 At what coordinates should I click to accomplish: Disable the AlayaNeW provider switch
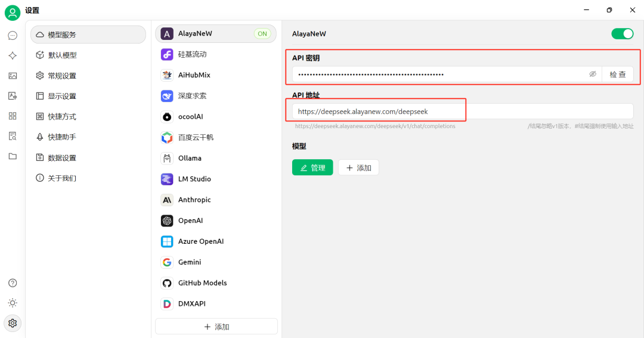tap(622, 33)
